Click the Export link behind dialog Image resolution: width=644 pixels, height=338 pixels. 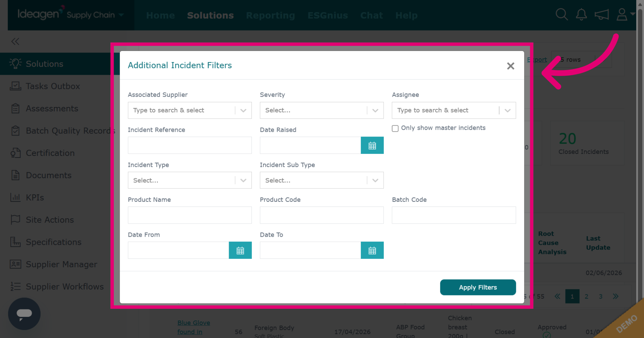coord(538,60)
